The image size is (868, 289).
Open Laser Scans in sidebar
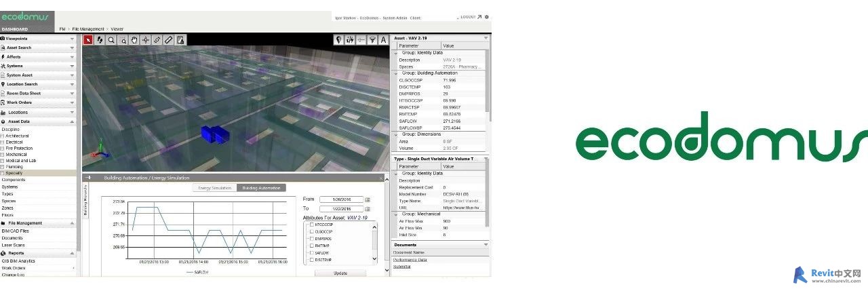(x=13, y=245)
